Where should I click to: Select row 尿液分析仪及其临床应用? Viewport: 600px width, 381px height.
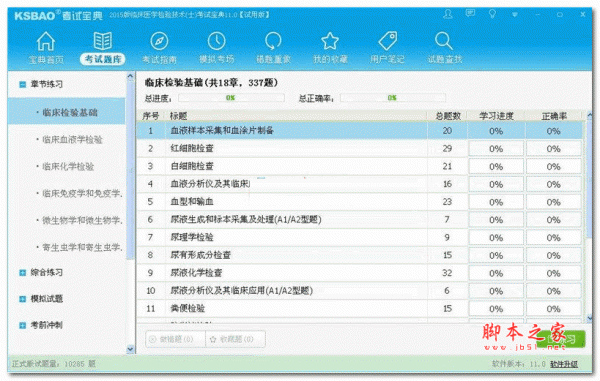coord(360,291)
